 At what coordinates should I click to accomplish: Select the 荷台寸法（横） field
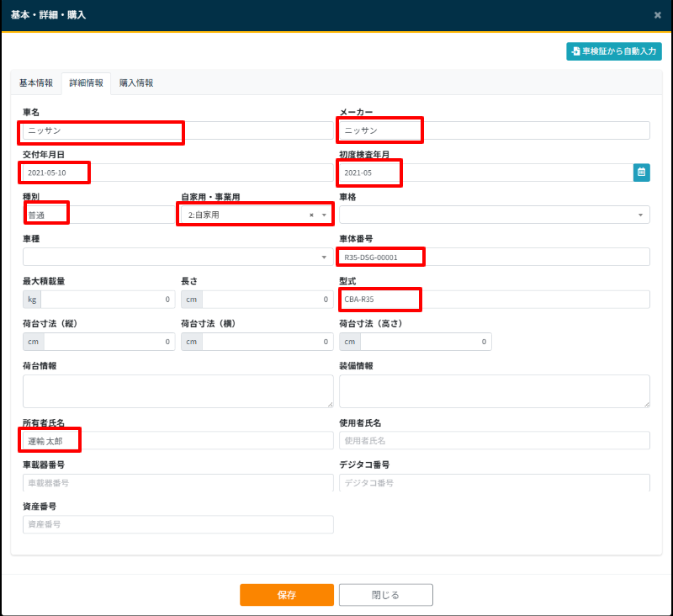[x=268, y=342]
